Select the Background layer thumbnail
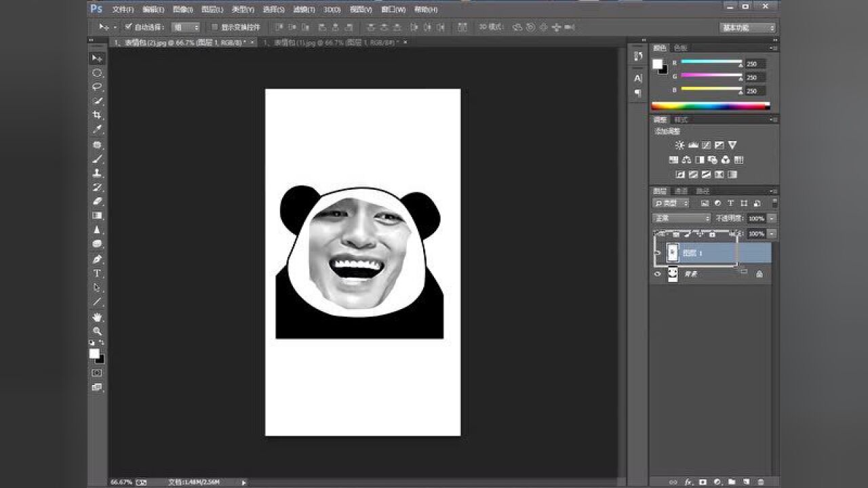The width and height of the screenshot is (868, 488). (673, 274)
